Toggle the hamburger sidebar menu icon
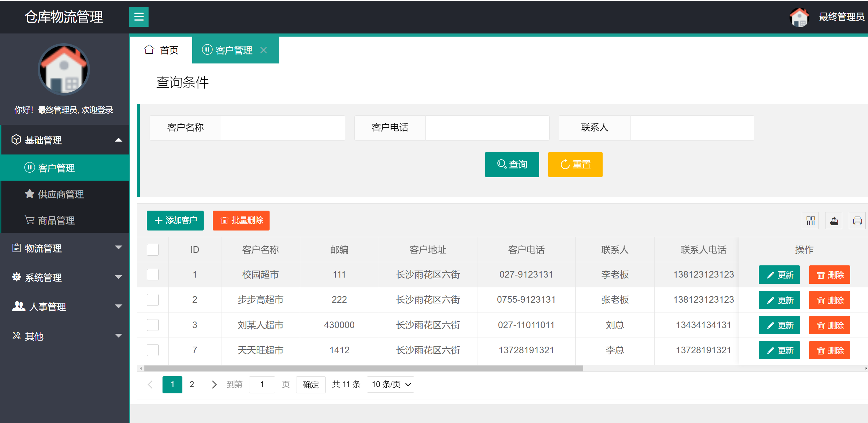The width and height of the screenshot is (868, 423). (x=139, y=17)
